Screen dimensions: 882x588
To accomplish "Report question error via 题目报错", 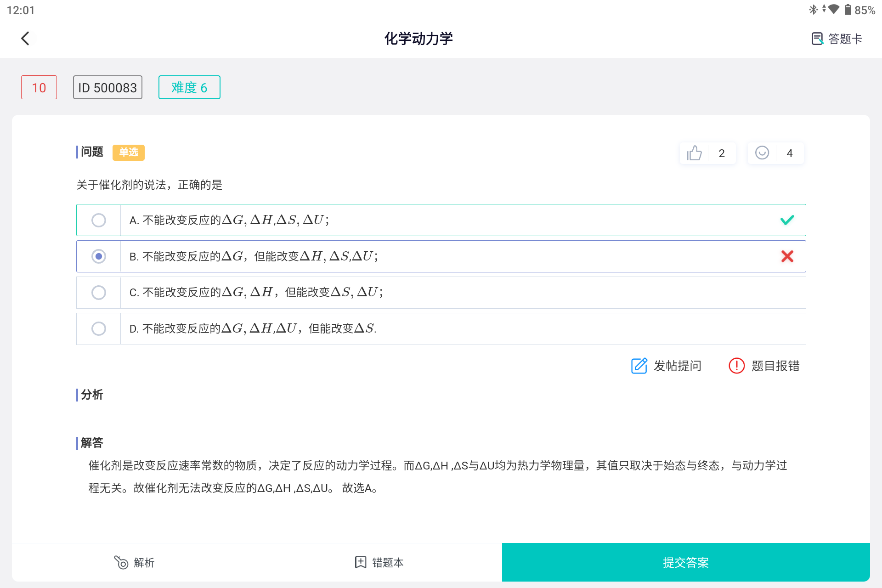I will pos(764,366).
